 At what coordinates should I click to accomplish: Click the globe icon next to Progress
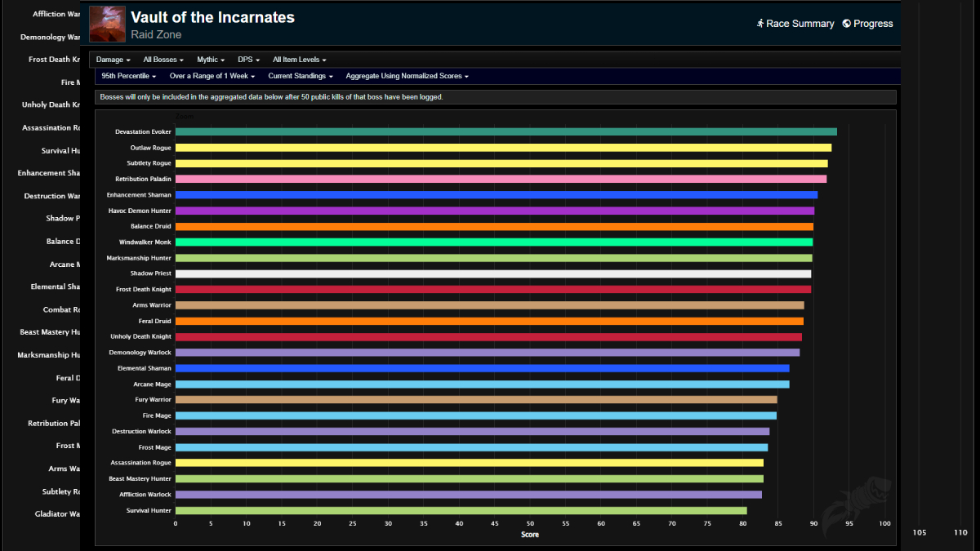click(x=846, y=24)
